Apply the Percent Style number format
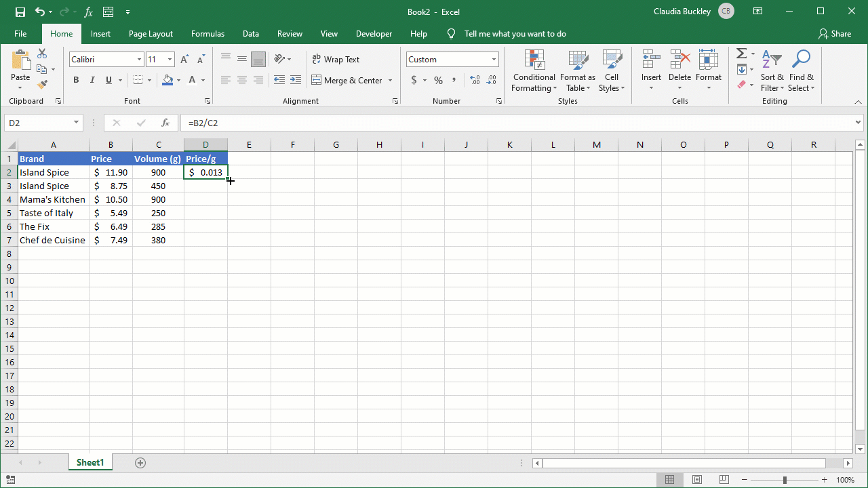 437,80
